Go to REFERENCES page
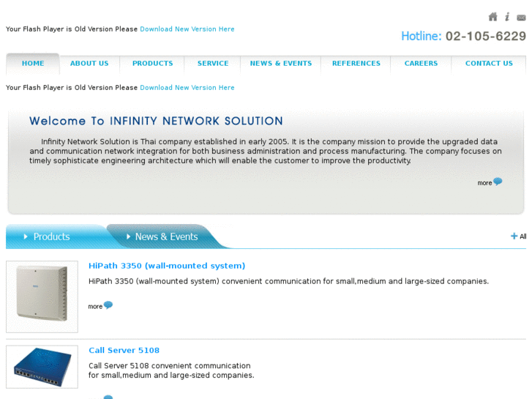532x399 pixels. pos(356,64)
